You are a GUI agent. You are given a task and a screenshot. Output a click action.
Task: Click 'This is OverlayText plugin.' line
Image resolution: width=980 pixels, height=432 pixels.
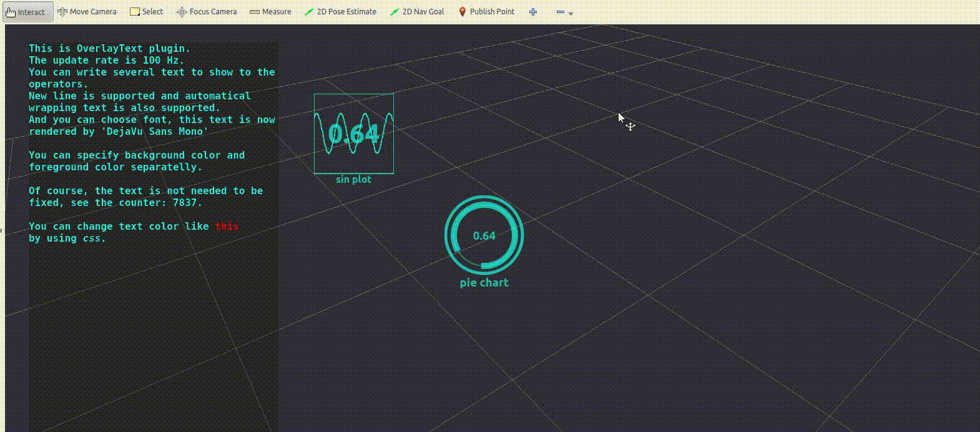(110, 48)
